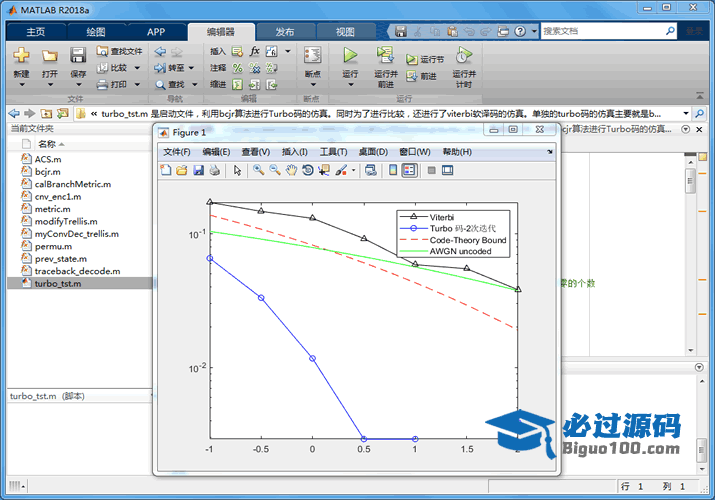
Task: Click the Run Section icon
Action: pos(412,60)
